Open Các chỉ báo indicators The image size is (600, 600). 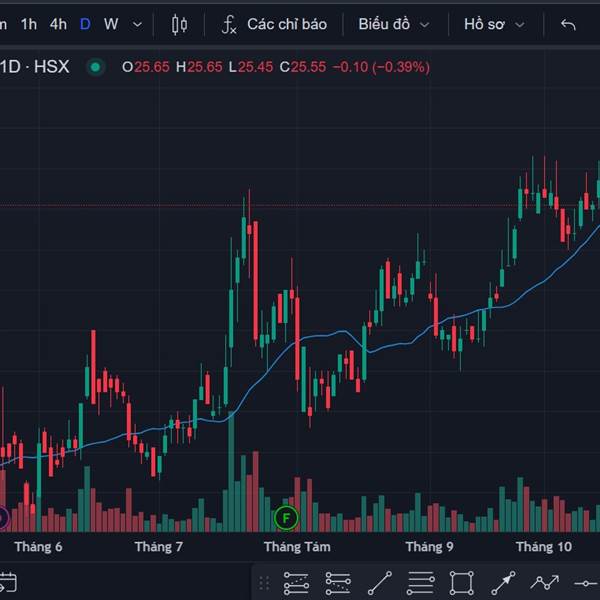274,24
